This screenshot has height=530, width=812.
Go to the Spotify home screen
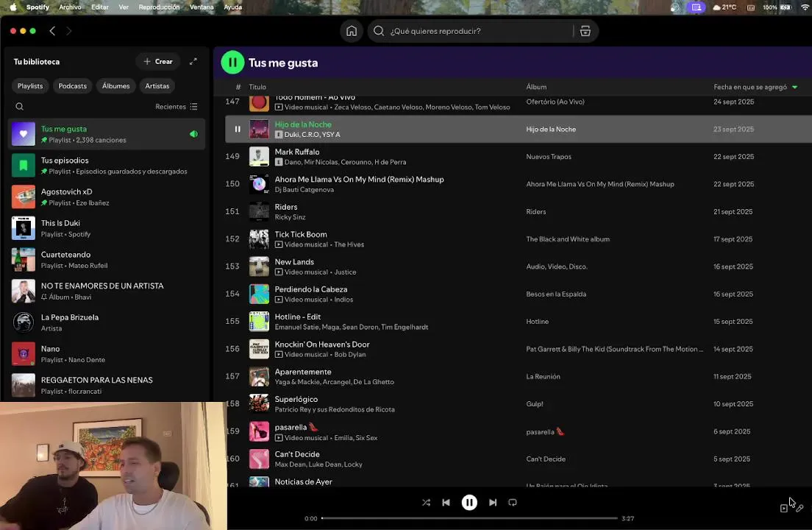pyautogui.click(x=351, y=31)
